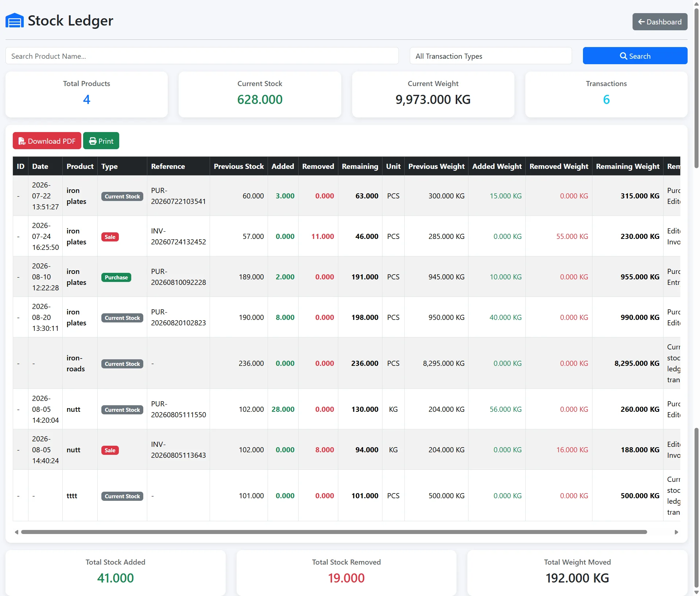Click the Current Stock badge for iron-roads
Image resolution: width=700 pixels, height=596 pixels.
[x=122, y=364]
